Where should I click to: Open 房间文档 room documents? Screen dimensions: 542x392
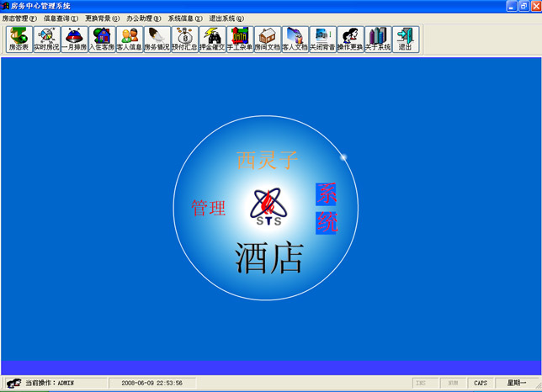click(267, 39)
